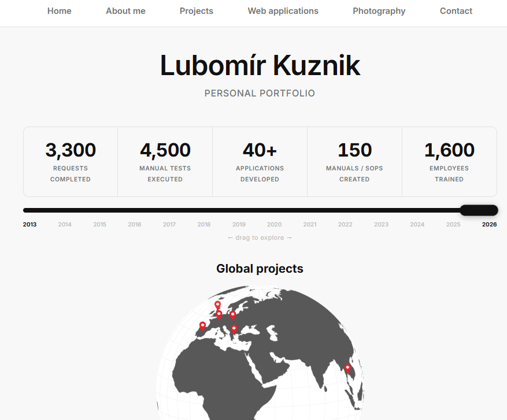
Task: Click the bold 2026 year label
Action: [x=489, y=225]
